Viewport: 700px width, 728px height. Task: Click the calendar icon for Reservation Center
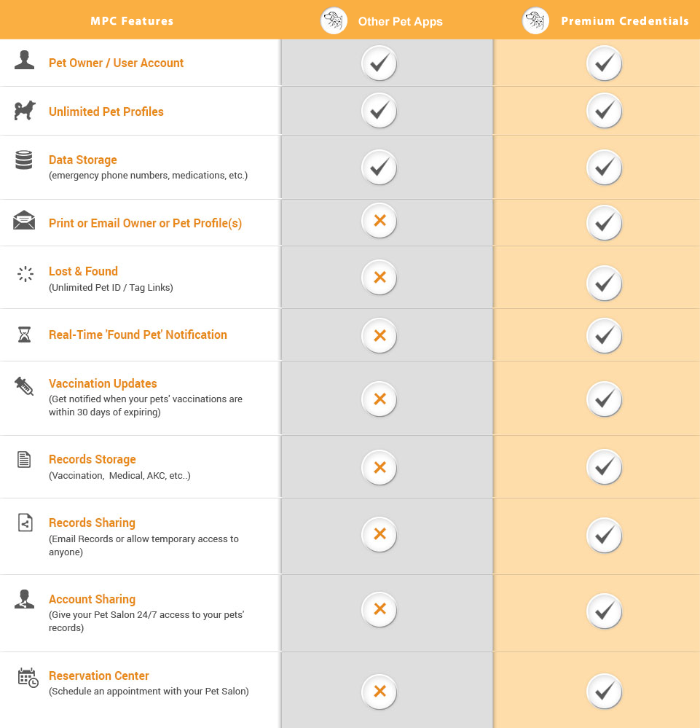(x=28, y=677)
